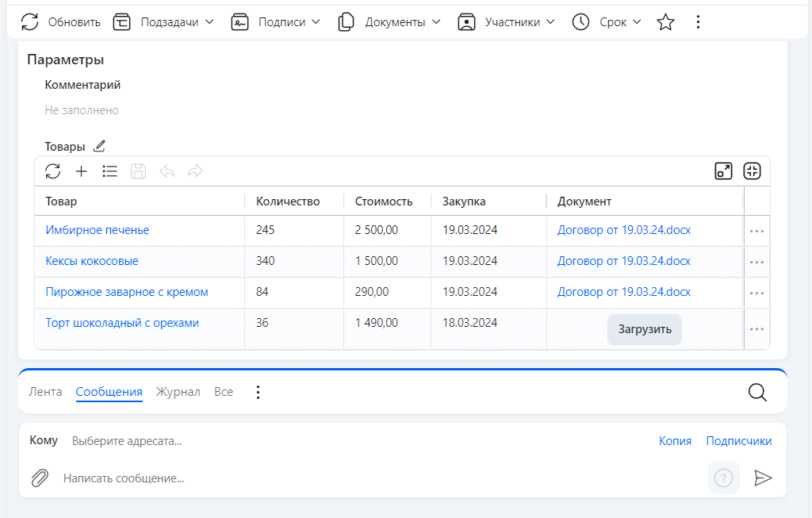The width and height of the screenshot is (812, 518).
Task: Switch to the Журнал tab
Action: pos(178,391)
